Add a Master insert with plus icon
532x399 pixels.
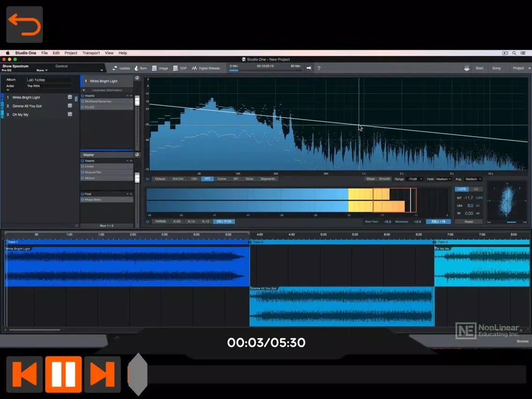click(x=131, y=161)
